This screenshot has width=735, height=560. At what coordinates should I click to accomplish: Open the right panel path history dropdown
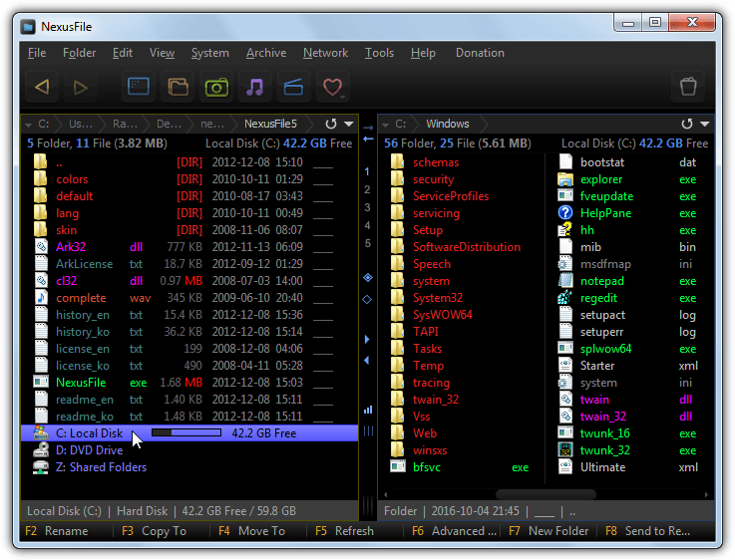point(704,124)
